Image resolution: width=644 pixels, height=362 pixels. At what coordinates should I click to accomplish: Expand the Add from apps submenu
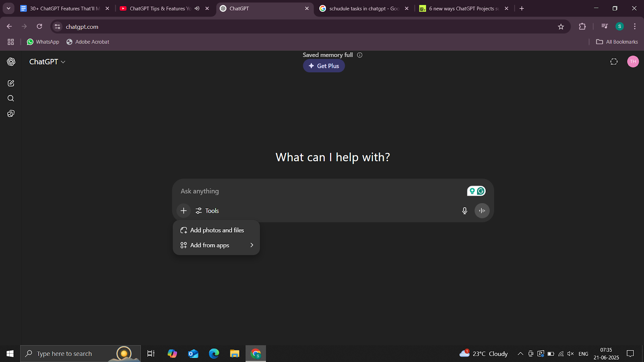coord(216,245)
